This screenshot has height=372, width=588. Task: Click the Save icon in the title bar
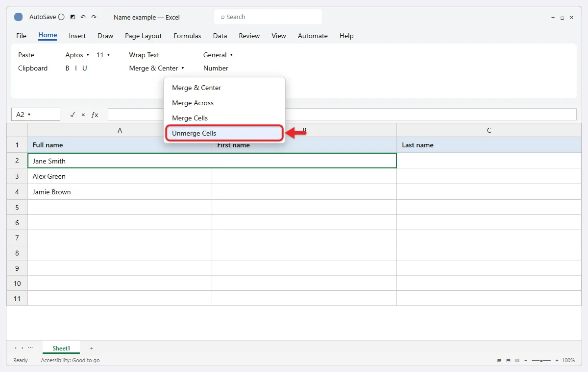(73, 17)
